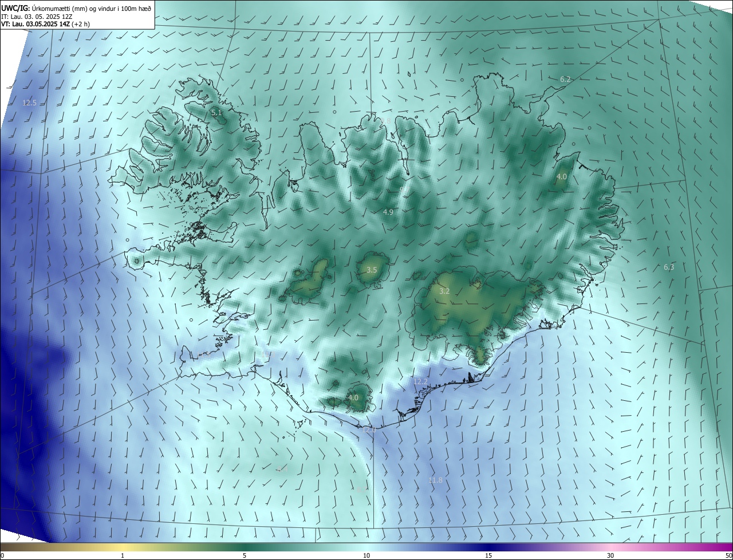Click the faint 8.4 value offshore
Screen dimensions: 733x560
[282, 470]
